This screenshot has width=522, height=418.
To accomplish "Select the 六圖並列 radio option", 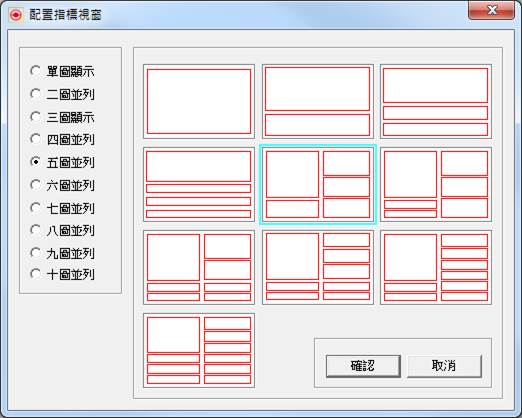I will (x=62, y=185).
